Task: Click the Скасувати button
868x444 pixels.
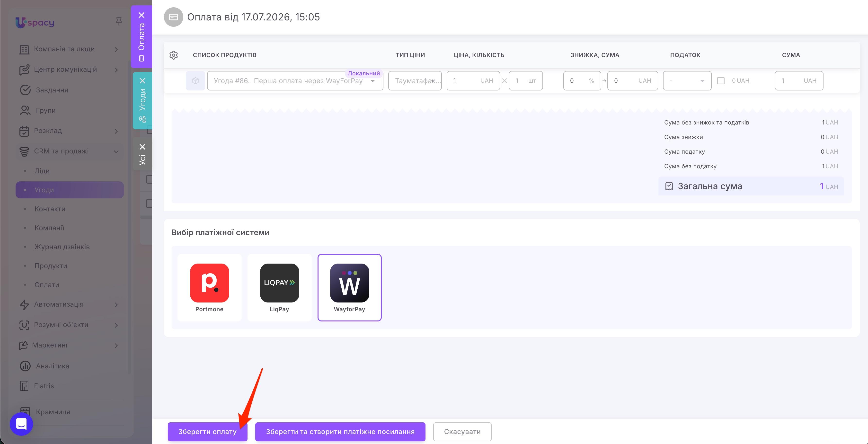Action: (462, 432)
